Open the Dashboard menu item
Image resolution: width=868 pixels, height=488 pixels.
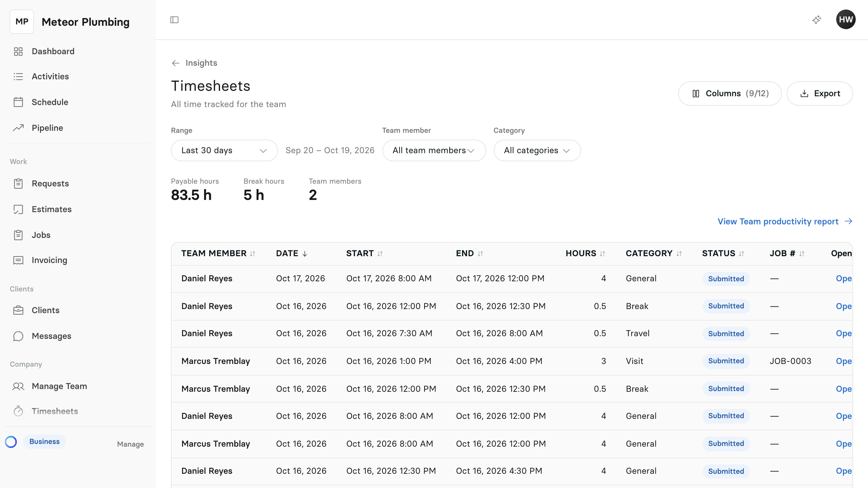(78, 52)
